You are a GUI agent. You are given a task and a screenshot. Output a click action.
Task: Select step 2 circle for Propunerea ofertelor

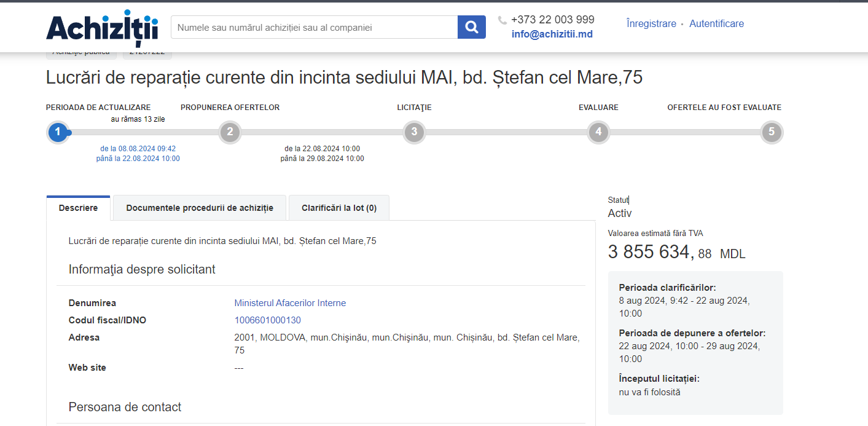[230, 132]
